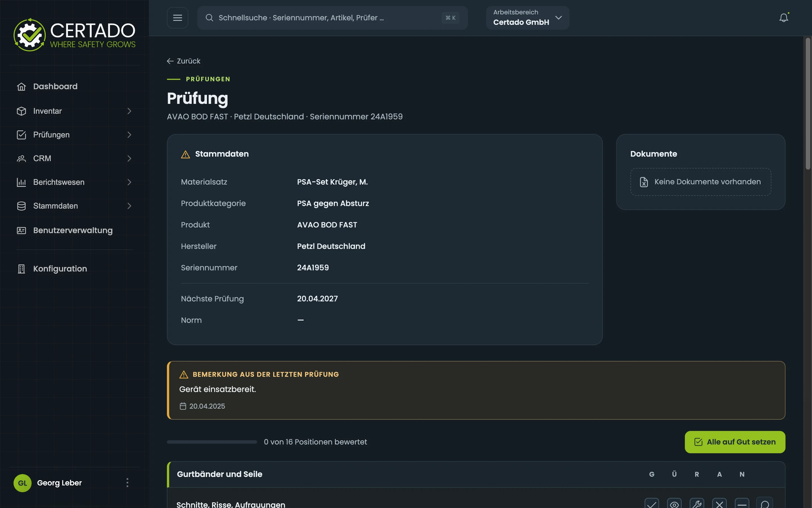The width and height of the screenshot is (812, 508).
Task: Click the calendar icon next to 20.04.2025
Action: coord(183,406)
